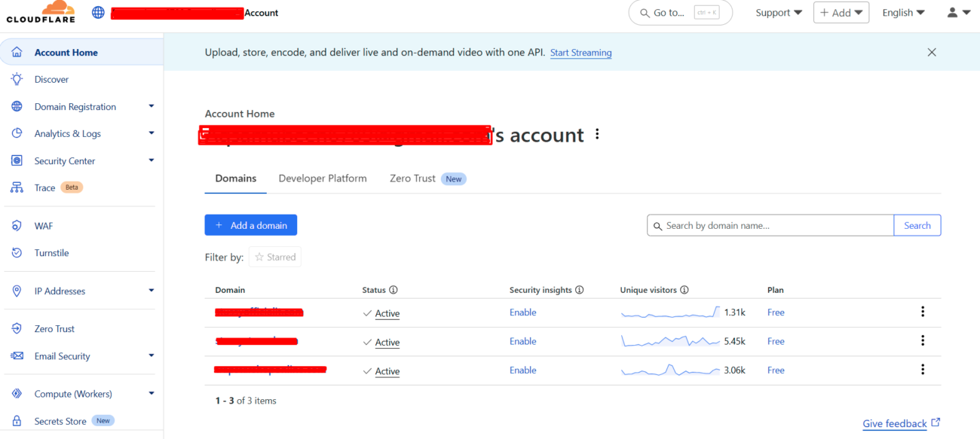Click the info icon beside Status
Screen dimensions: 980x439
coord(393,290)
